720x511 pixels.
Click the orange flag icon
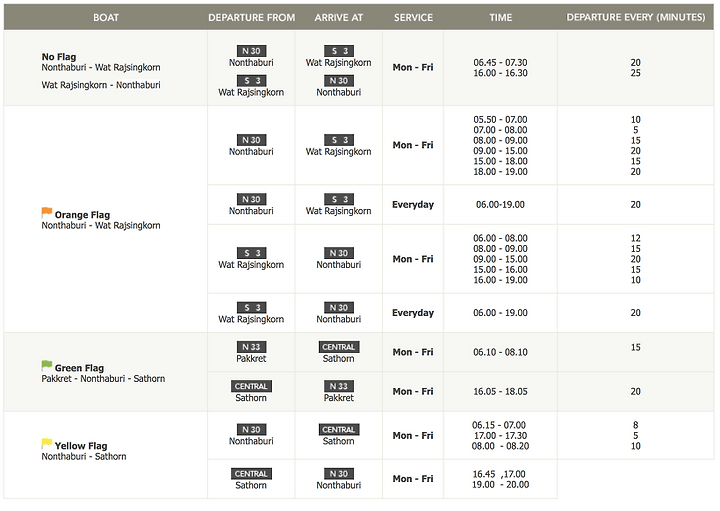point(47,212)
